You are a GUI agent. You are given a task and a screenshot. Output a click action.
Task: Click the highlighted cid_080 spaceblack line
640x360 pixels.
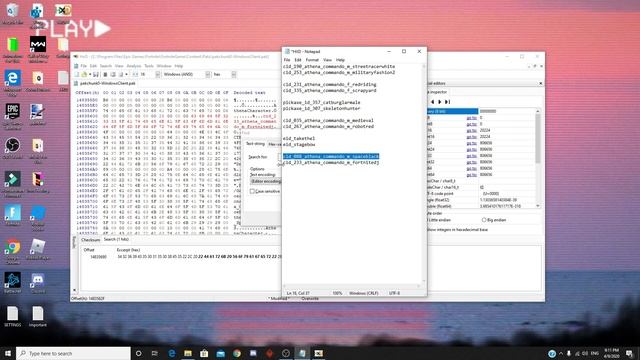click(x=331, y=156)
